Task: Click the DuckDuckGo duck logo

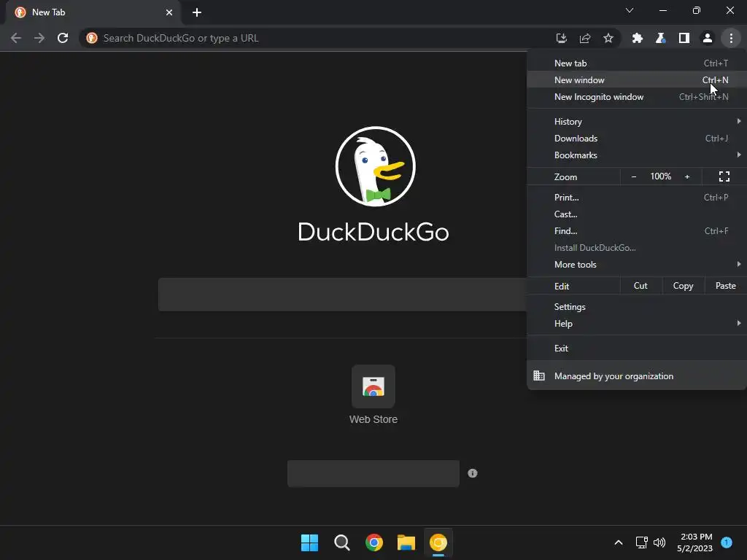Action: coord(376,166)
